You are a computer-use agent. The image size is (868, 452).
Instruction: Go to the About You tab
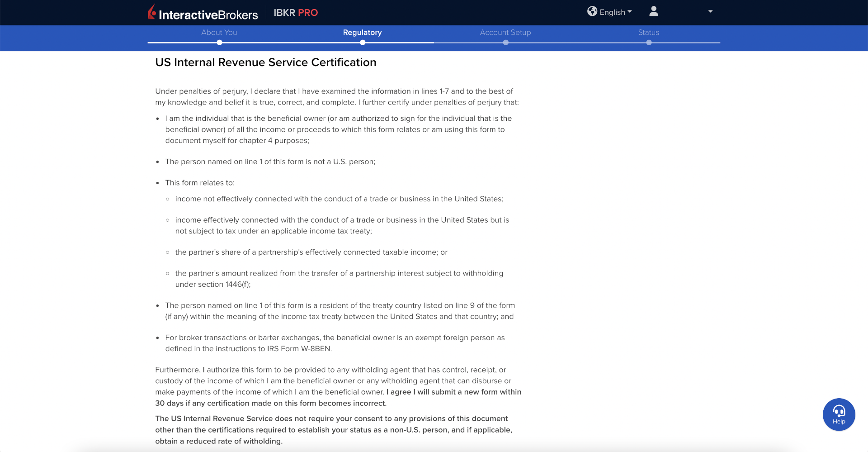[x=219, y=33]
